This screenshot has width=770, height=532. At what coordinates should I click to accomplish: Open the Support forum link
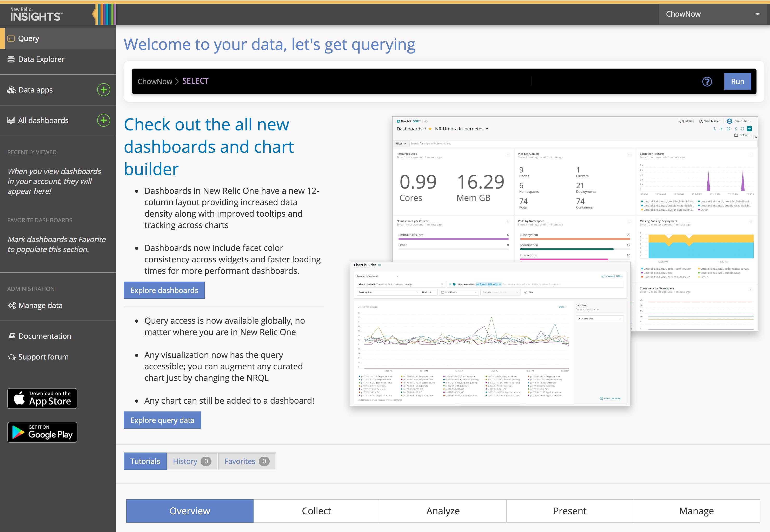[43, 357]
